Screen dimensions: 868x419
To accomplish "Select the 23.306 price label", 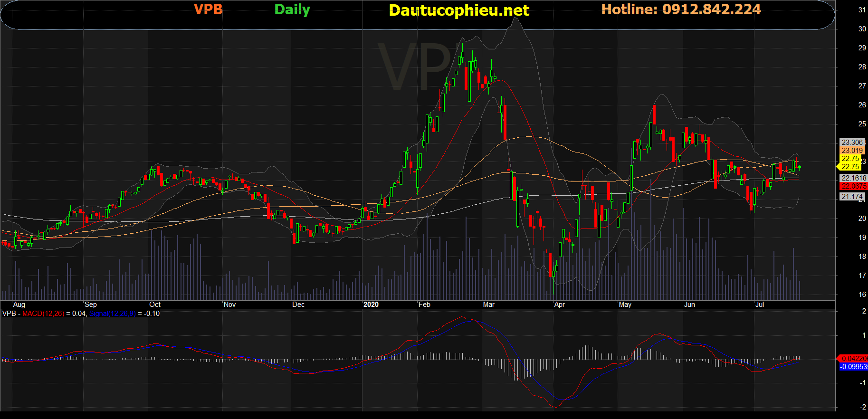I will click(x=851, y=143).
